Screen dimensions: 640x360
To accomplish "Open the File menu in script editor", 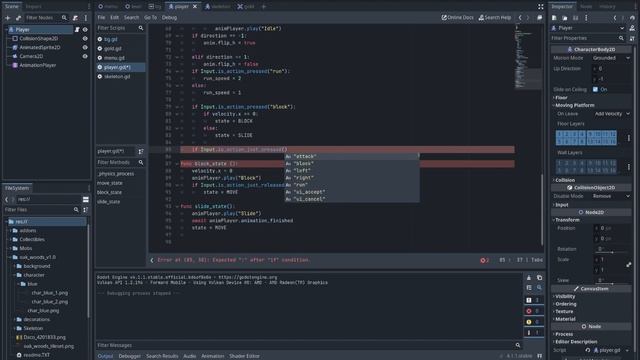I will click(101, 18).
